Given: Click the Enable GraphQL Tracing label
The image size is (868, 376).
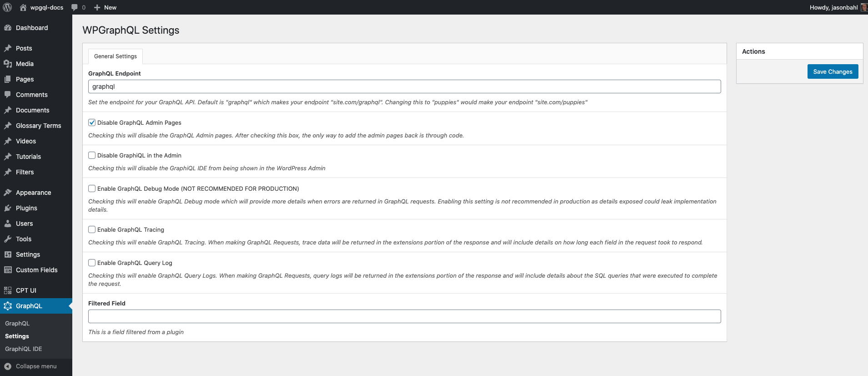Looking at the screenshot, I should tap(130, 229).
